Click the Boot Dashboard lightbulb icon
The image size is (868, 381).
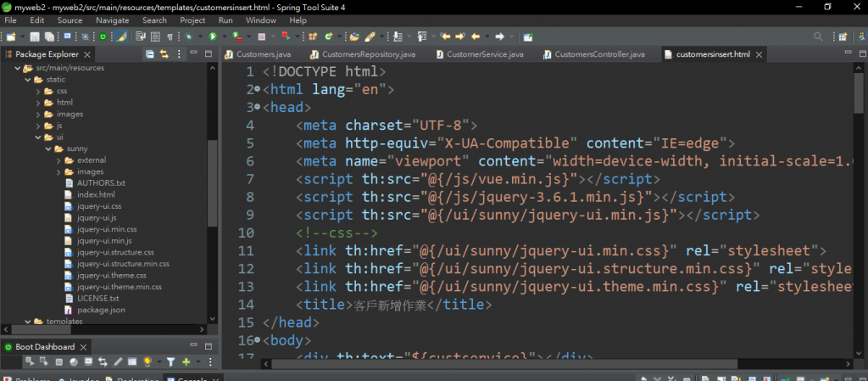click(x=147, y=362)
